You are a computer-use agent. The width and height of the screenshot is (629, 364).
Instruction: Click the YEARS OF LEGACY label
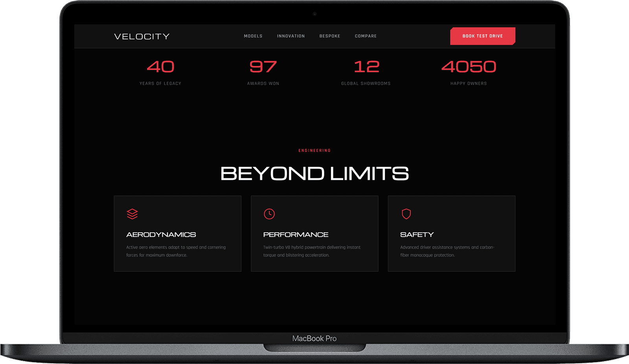160,84
